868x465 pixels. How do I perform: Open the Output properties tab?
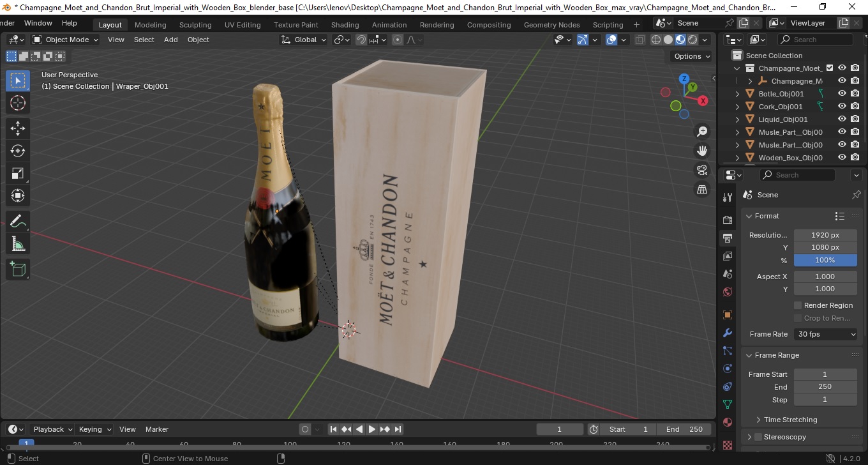pos(727,238)
